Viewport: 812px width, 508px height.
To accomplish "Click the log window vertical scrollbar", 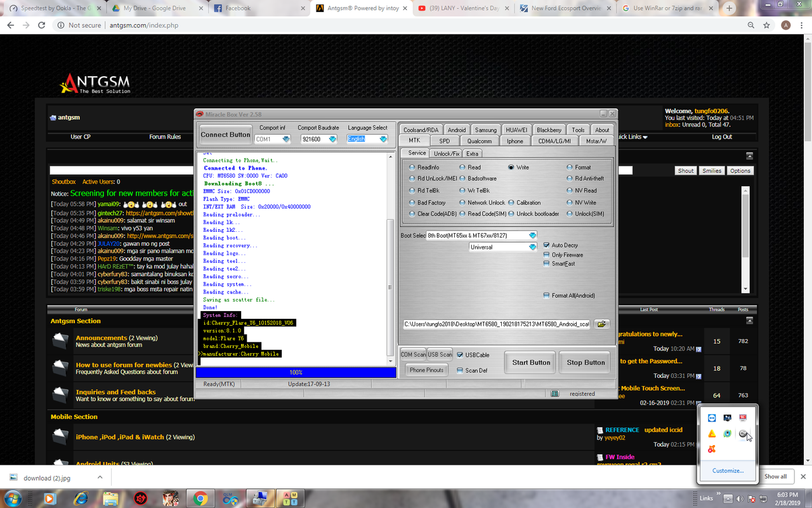I will (x=390, y=258).
